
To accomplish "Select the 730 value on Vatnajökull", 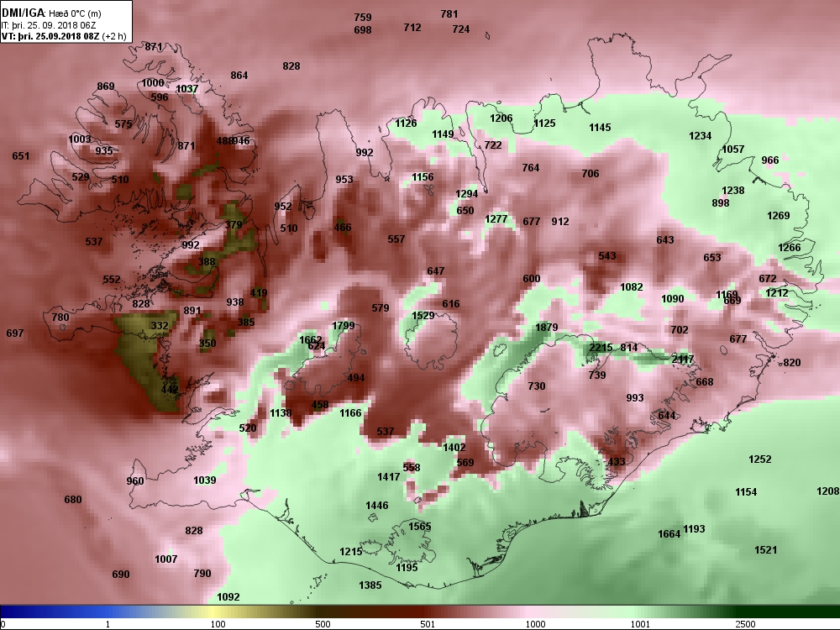I will 536,386.
